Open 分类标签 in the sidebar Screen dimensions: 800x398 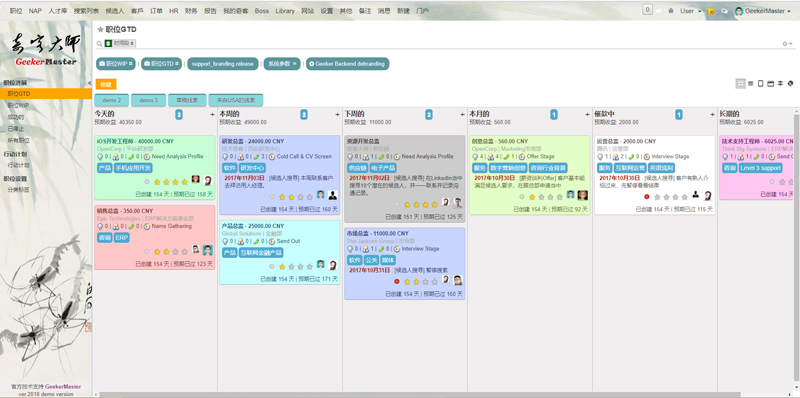coord(18,189)
